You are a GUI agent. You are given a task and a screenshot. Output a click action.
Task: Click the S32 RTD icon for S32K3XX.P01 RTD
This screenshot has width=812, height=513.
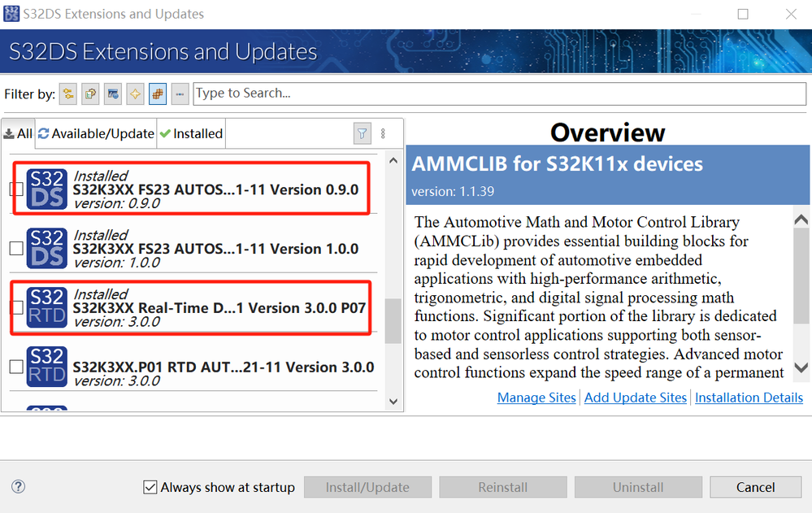tap(46, 367)
